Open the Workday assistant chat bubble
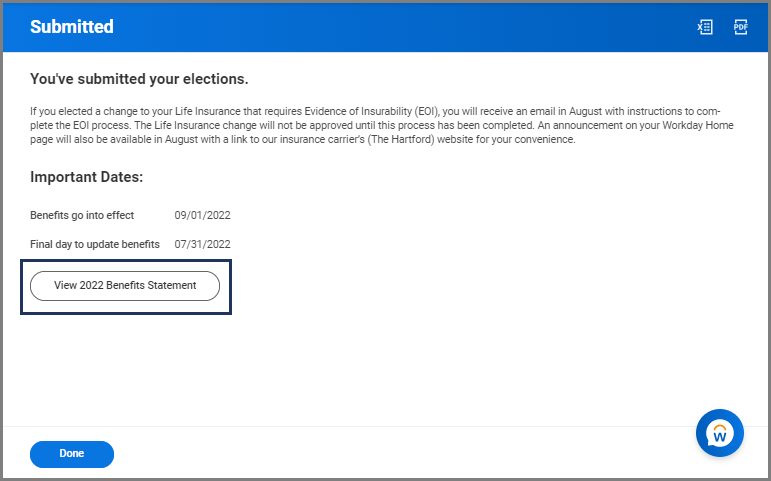This screenshot has height=481, width=771. 719,434
